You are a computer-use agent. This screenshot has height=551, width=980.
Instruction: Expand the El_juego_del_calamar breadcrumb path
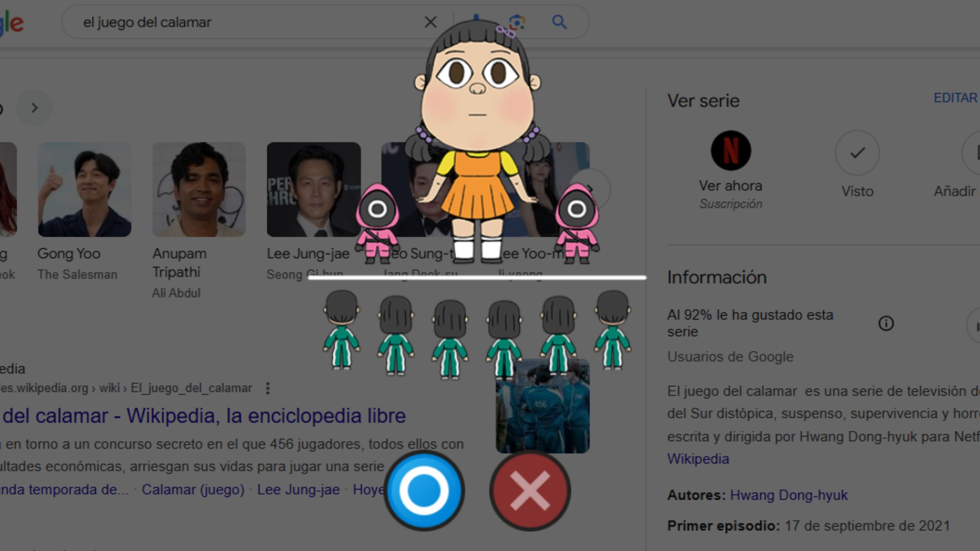click(190, 388)
